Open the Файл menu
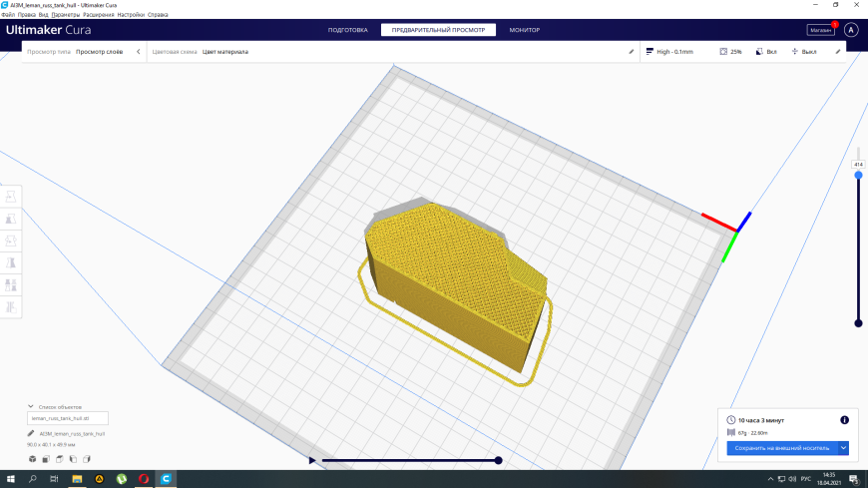The width and height of the screenshot is (868, 488). 8,14
